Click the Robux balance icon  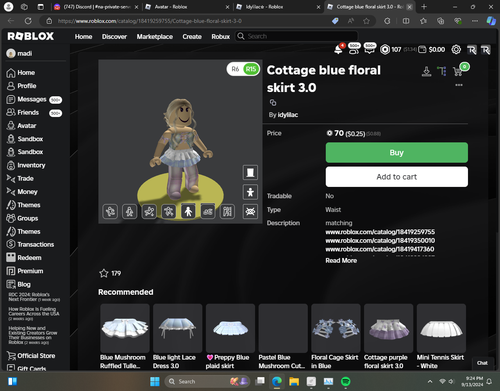click(385, 49)
